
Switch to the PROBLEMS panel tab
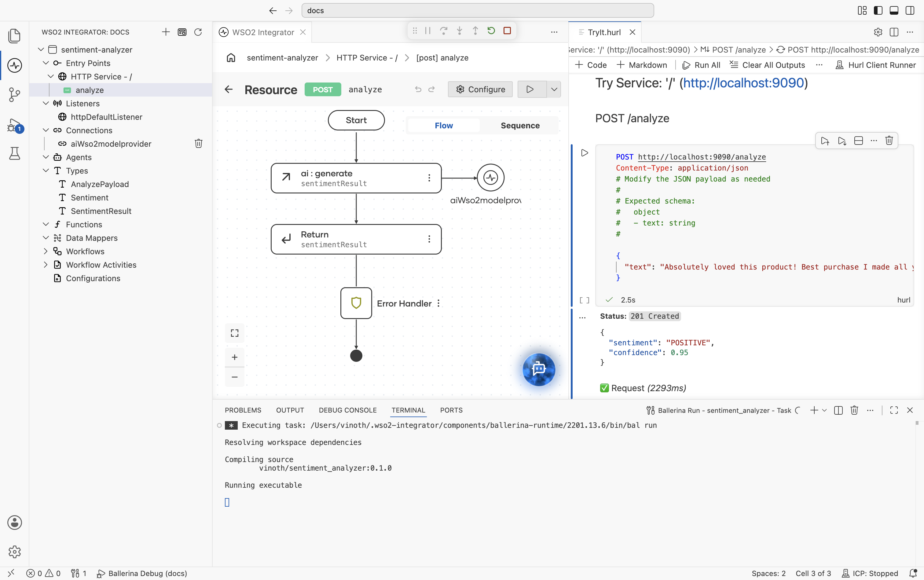tap(243, 410)
